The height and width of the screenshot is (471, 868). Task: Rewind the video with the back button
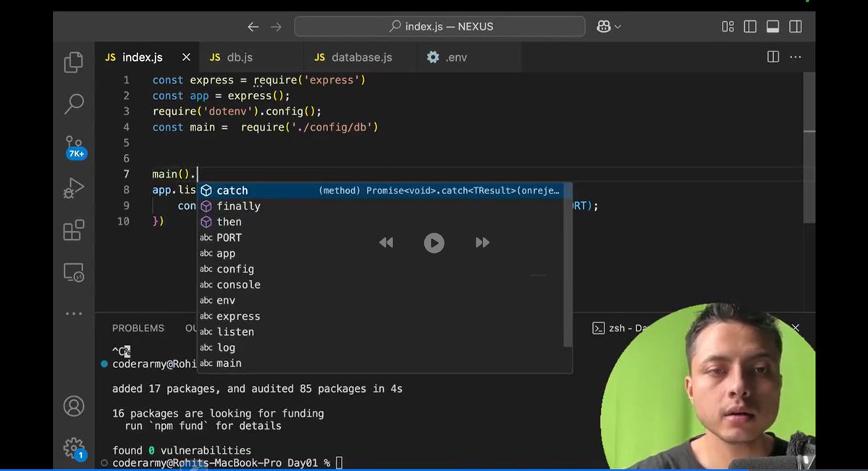click(x=387, y=242)
